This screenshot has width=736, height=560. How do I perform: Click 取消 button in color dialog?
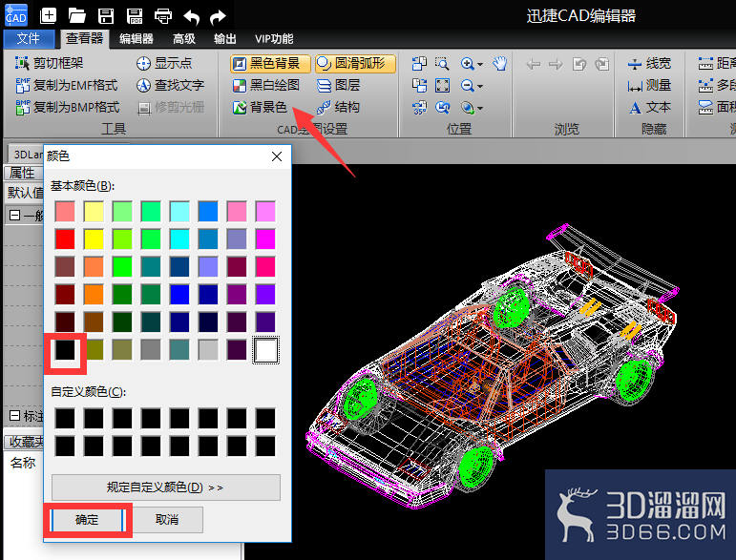coord(167,520)
